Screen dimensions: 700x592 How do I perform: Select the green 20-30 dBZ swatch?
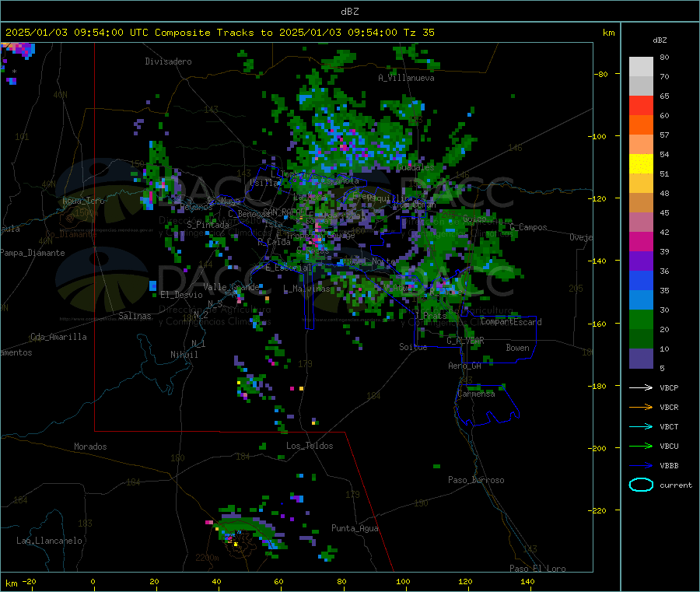[x=641, y=319]
